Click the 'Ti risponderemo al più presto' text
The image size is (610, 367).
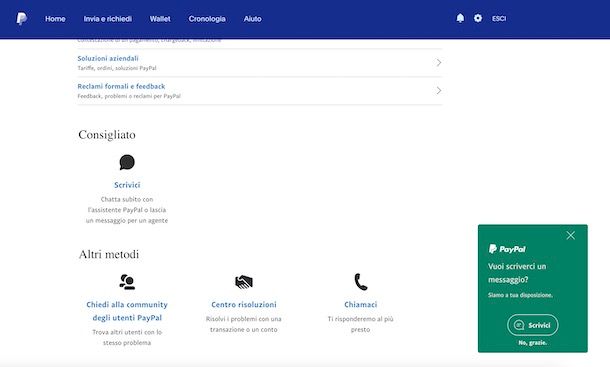[x=361, y=324]
